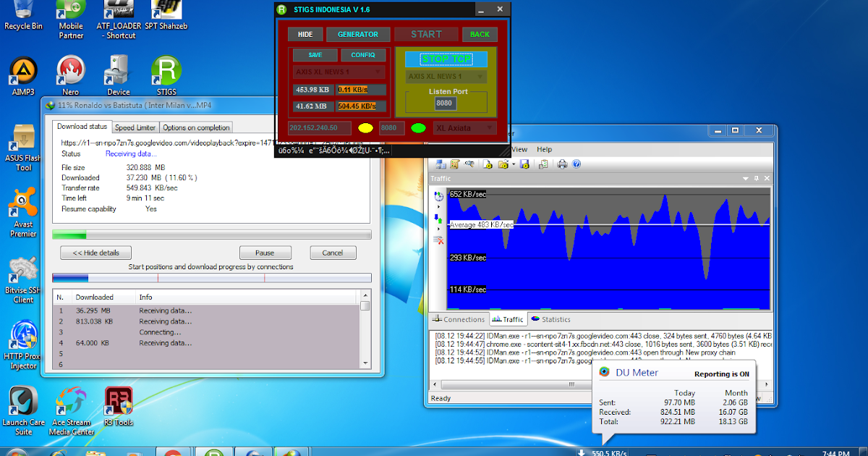Pin the Proxifier Traffic panel

pyautogui.click(x=756, y=178)
